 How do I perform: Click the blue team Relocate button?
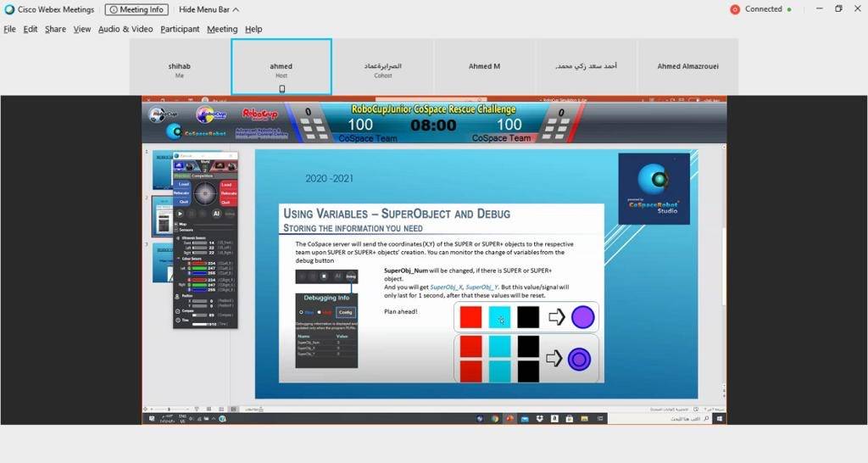click(182, 193)
